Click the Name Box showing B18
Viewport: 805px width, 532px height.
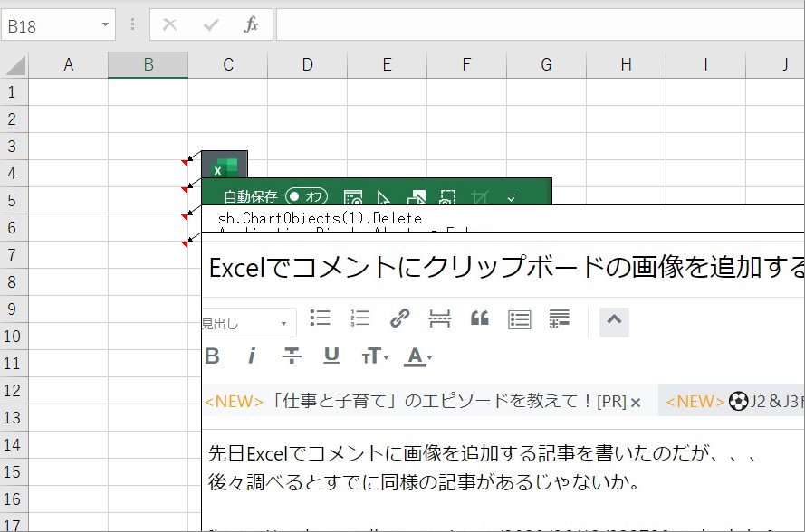(58, 25)
